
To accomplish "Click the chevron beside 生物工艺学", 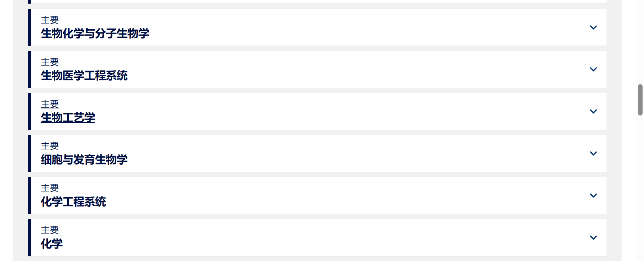I will coord(593,112).
